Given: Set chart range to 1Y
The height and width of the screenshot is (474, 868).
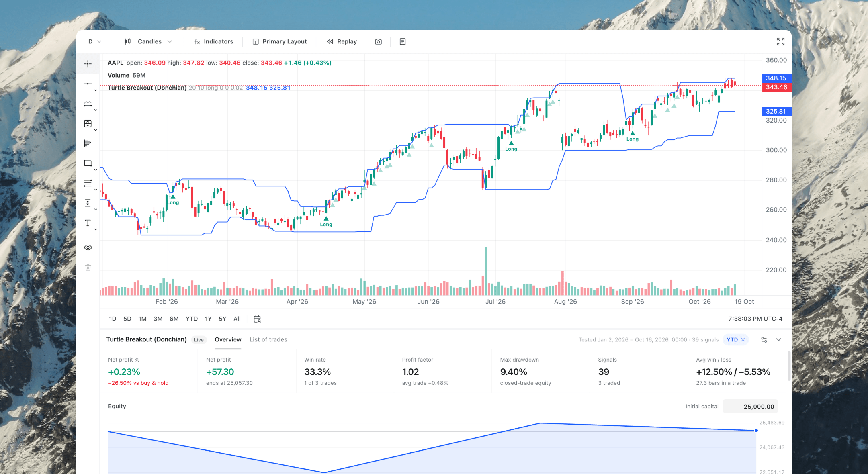Looking at the screenshot, I should coord(208,319).
